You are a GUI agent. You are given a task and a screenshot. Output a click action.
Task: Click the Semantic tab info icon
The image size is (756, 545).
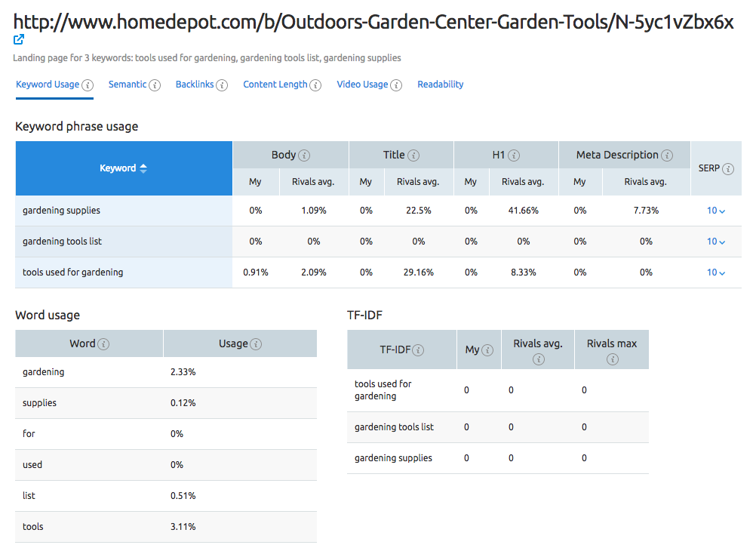(156, 85)
